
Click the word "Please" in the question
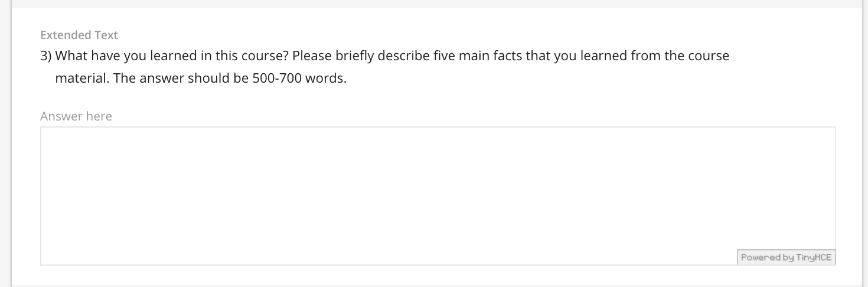tap(312, 56)
